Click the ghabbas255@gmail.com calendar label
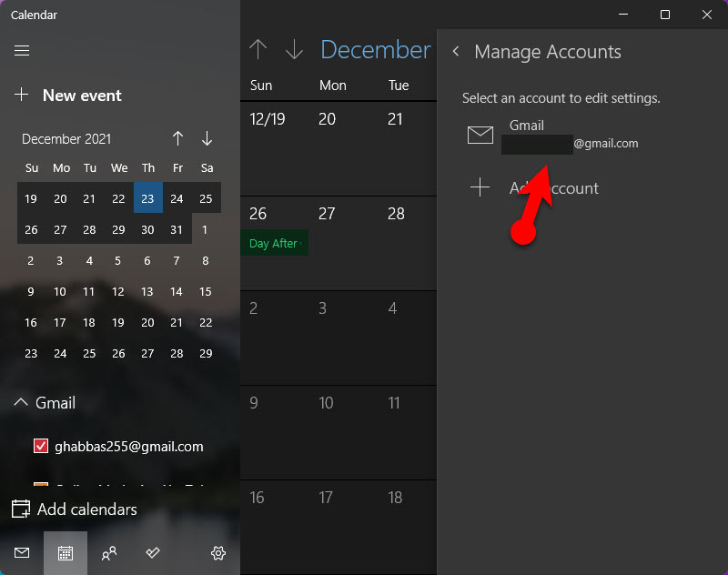Image resolution: width=728 pixels, height=575 pixels. click(x=129, y=447)
